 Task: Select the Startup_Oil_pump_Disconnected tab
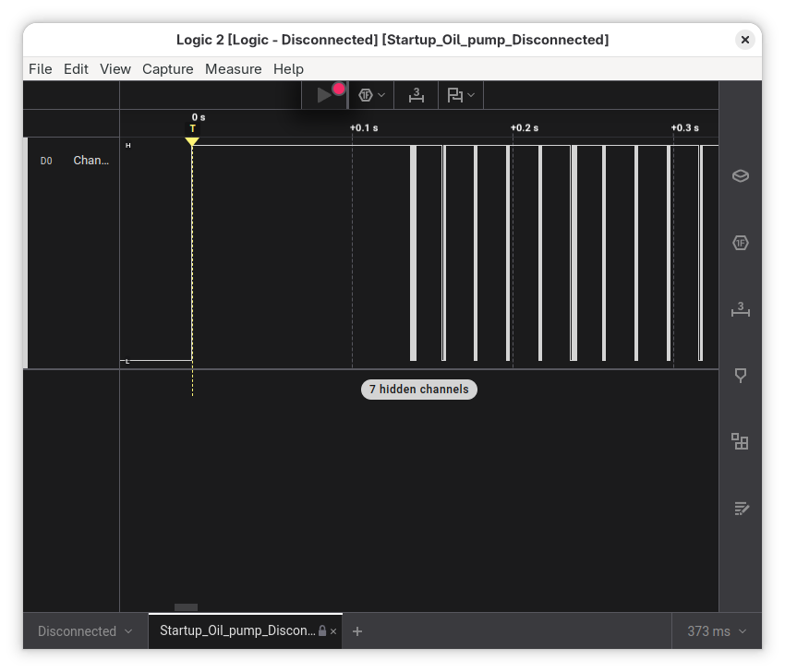[236, 631]
